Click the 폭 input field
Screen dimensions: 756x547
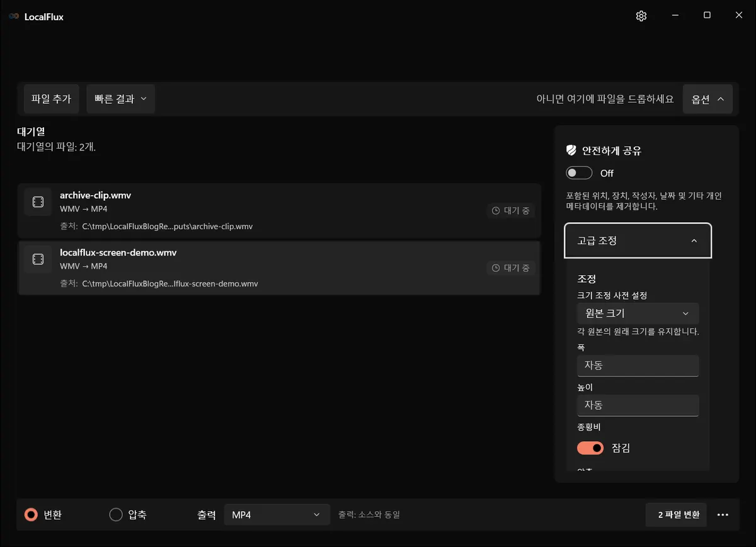tap(638, 366)
